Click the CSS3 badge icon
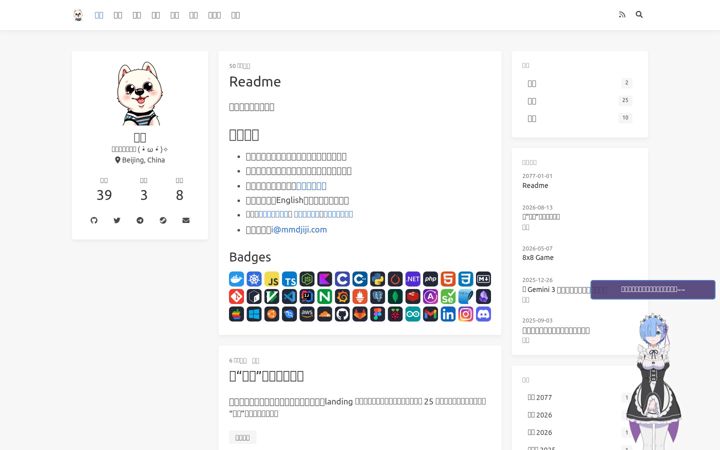720x450 pixels. [x=466, y=279]
